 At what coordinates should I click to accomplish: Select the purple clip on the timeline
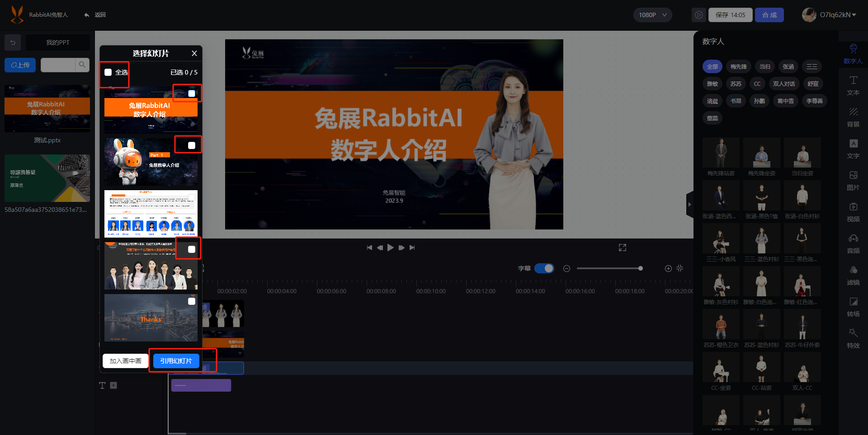pyautogui.click(x=201, y=385)
